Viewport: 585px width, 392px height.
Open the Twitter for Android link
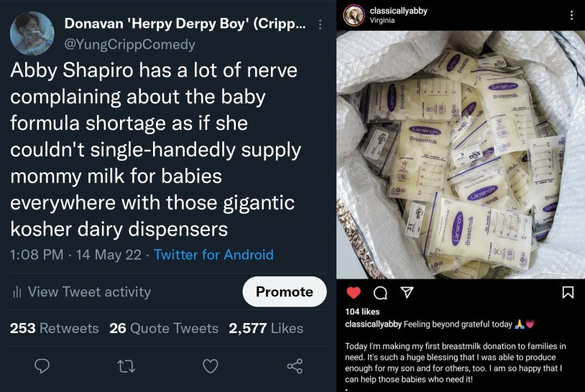tap(213, 254)
